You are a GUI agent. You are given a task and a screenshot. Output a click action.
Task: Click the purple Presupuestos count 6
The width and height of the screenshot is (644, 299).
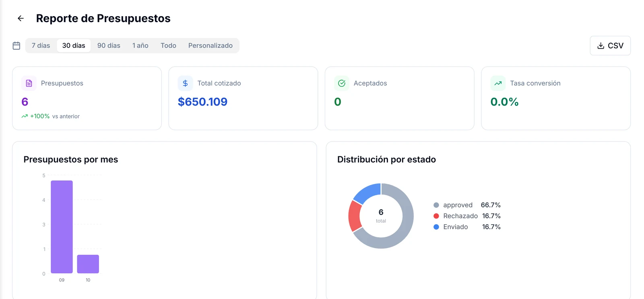tap(25, 102)
